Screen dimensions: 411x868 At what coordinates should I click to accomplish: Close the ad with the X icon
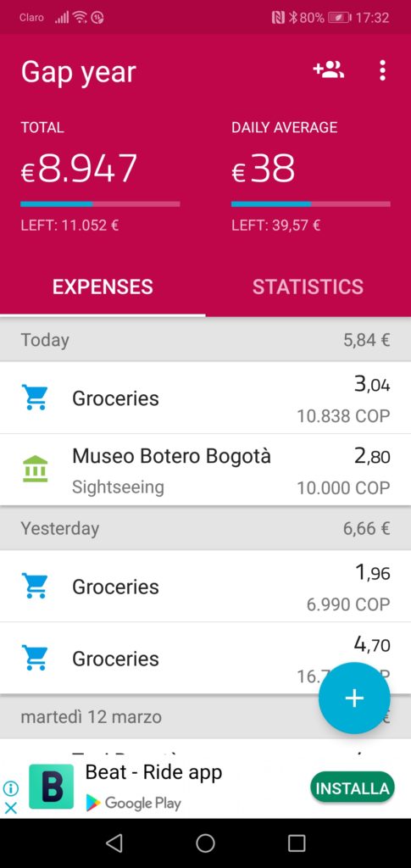[x=11, y=808]
